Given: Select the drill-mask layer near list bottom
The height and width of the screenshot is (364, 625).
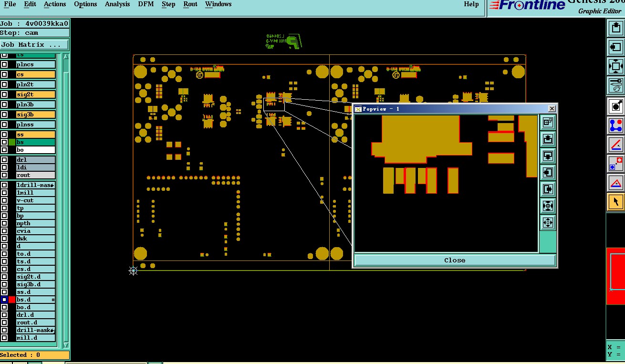Looking at the screenshot, I should 36,330.
